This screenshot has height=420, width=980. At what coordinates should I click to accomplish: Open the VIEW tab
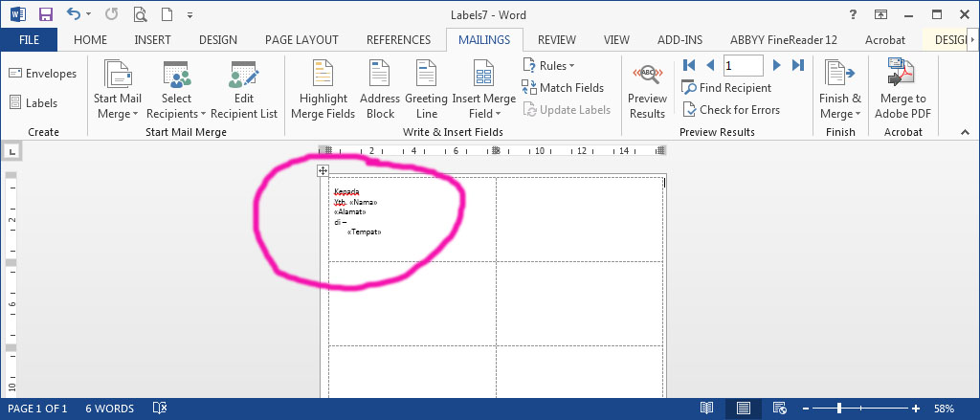(x=617, y=40)
